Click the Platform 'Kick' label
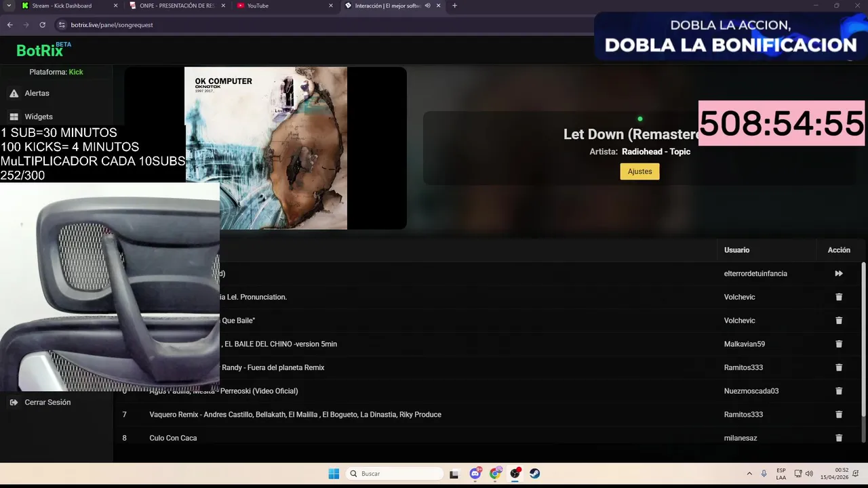The width and height of the screenshot is (868, 488). (x=76, y=72)
